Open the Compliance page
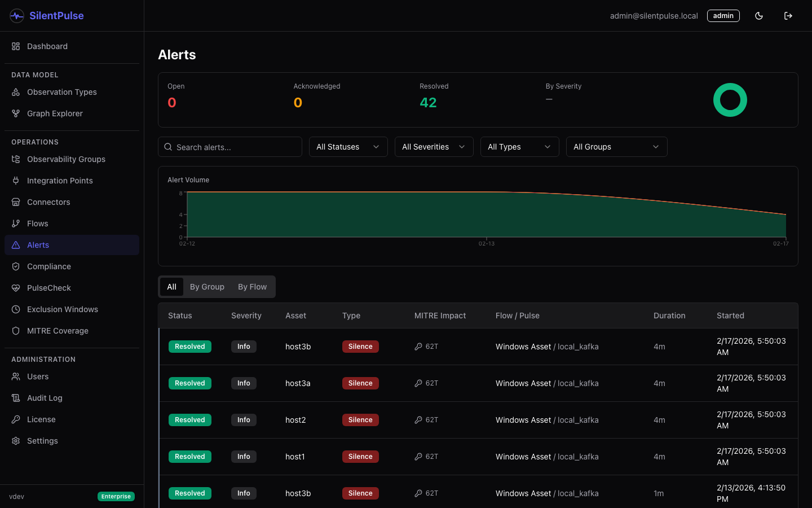 pos(72,266)
